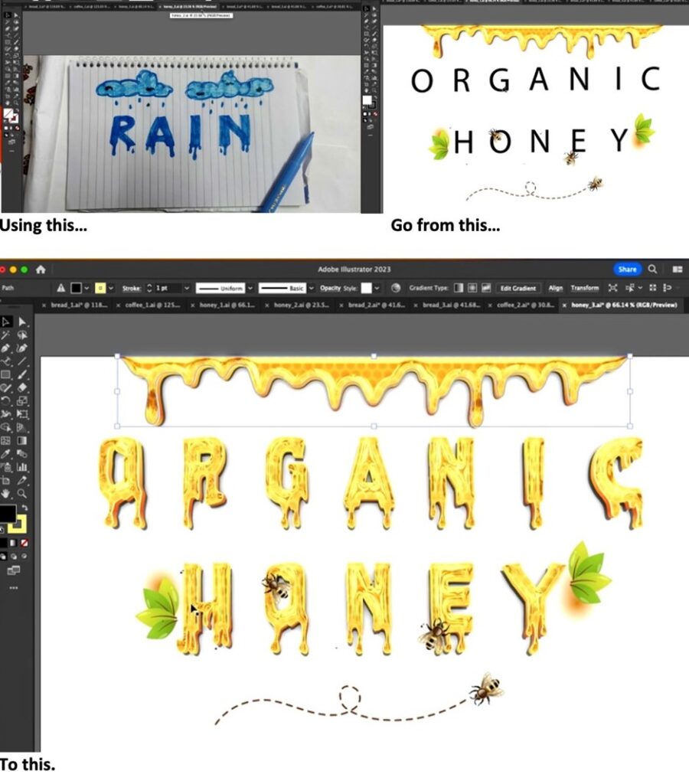Click the Edit Gradient button
This screenshot has height=784, width=689.
(518, 288)
